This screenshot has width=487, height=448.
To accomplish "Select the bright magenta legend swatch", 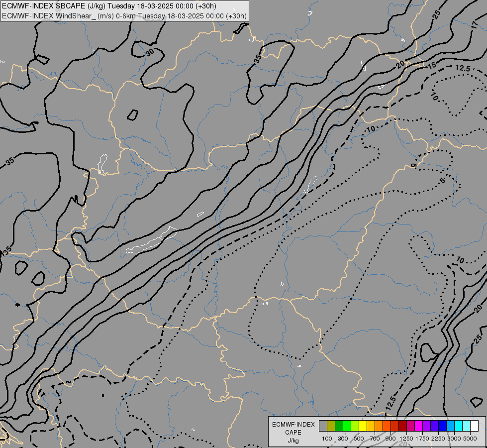I will [x=419, y=426].
